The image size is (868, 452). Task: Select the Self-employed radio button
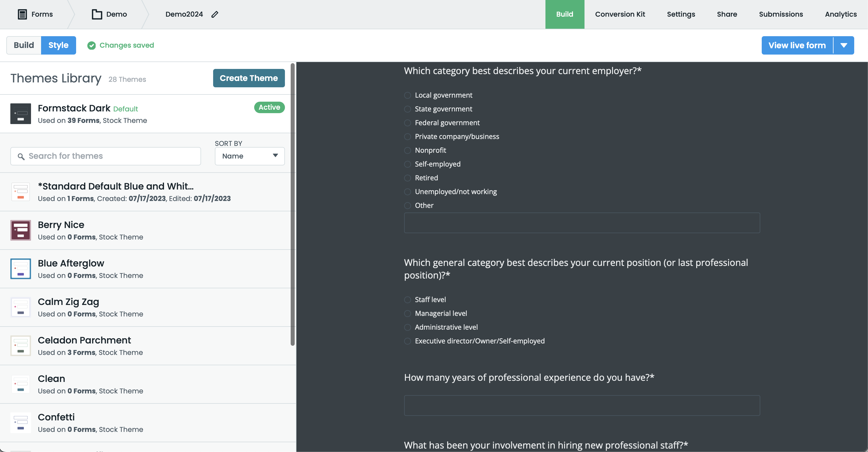point(407,164)
